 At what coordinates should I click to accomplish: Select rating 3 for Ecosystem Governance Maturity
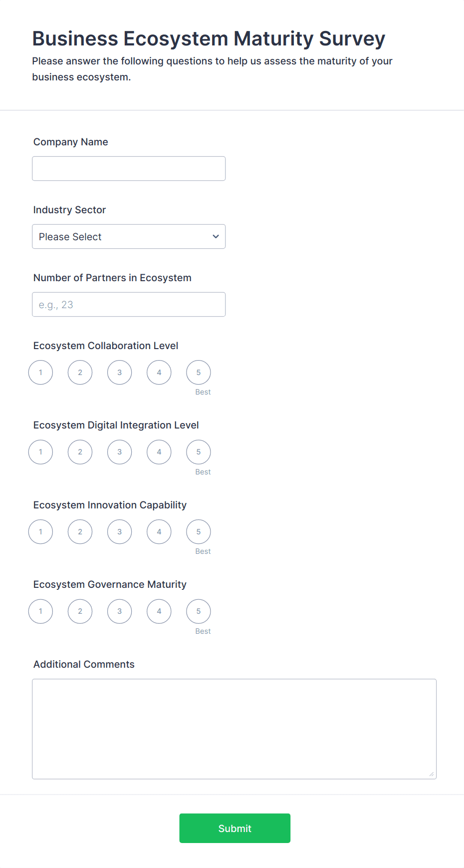[119, 611]
